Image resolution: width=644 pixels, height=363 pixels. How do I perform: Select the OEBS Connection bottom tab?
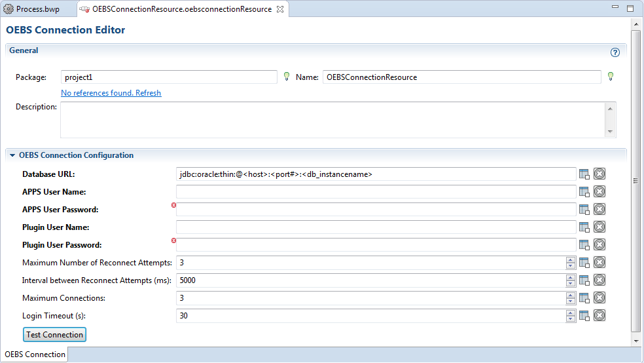point(35,354)
